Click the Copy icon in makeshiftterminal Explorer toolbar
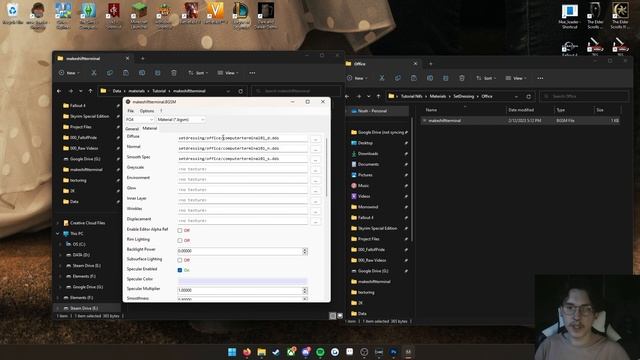 pos(110,73)
